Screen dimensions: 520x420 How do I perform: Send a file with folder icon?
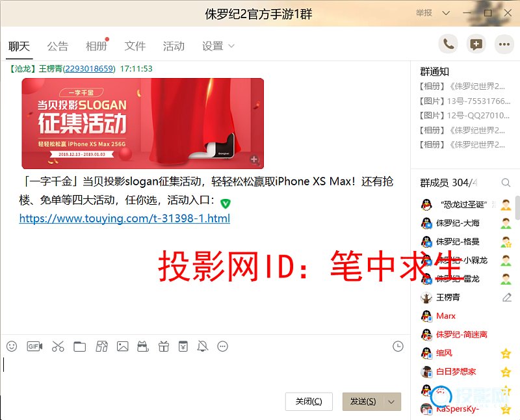click(79, 347)
